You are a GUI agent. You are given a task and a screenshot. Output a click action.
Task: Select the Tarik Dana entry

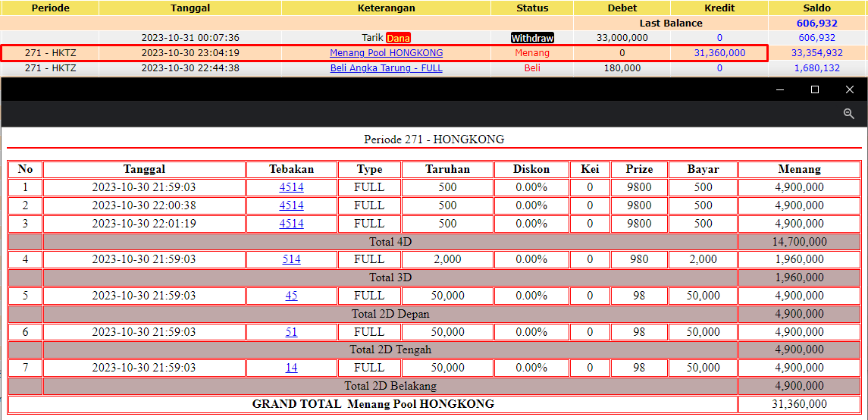point(387,38)
